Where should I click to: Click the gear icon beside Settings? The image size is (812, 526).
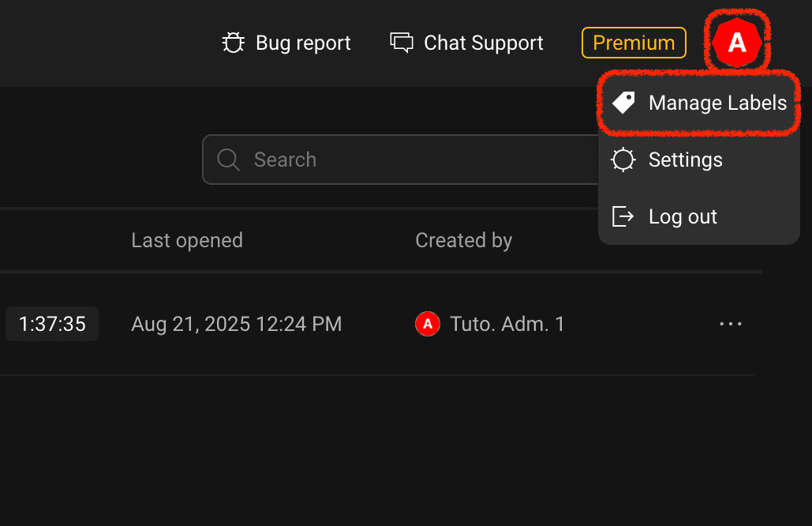tap(623, 160)
